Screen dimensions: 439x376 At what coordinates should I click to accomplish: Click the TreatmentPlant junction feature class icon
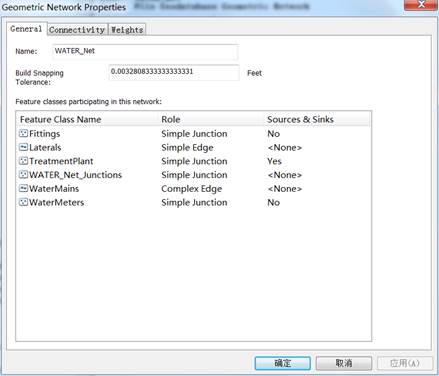pyautogui.click(x=23, y=161)
